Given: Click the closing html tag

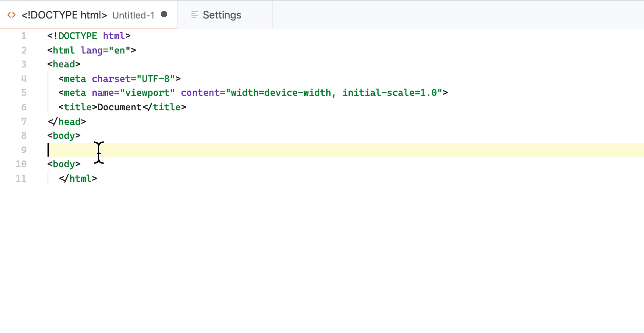Looking at the screenshot, I should pyautogui.click(x=79, y=178).
